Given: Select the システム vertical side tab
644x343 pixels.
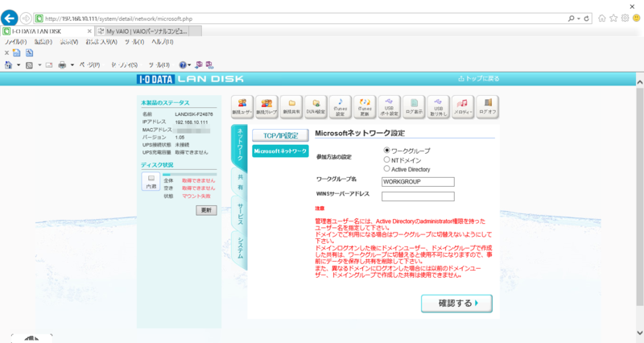Looking at the screenshot, I should tap(239, 248).
